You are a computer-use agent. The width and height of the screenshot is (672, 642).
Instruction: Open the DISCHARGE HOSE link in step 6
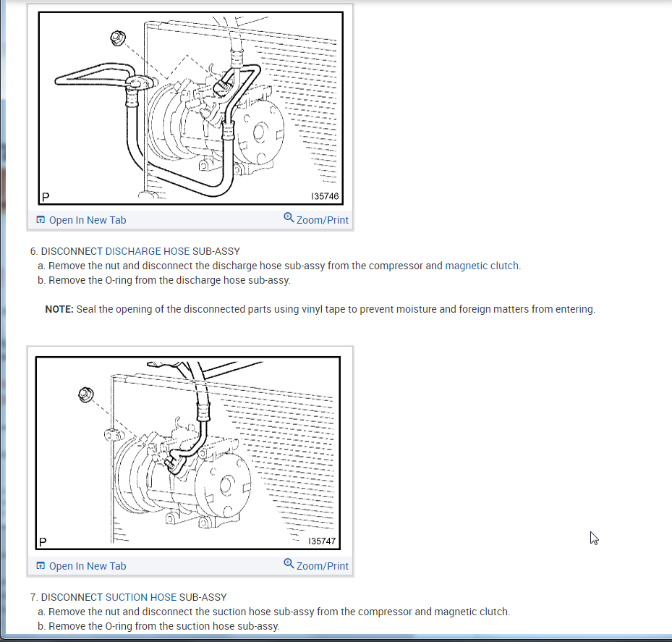pyautogui.click(x=148, y=251)
